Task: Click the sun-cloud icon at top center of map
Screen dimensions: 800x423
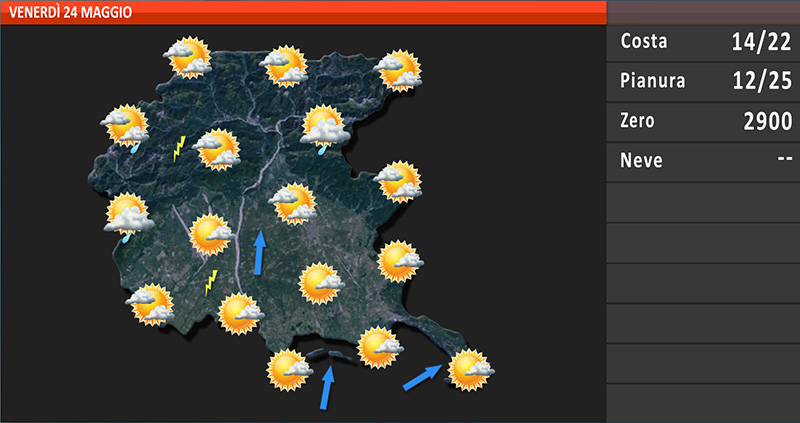Action: 285,66
